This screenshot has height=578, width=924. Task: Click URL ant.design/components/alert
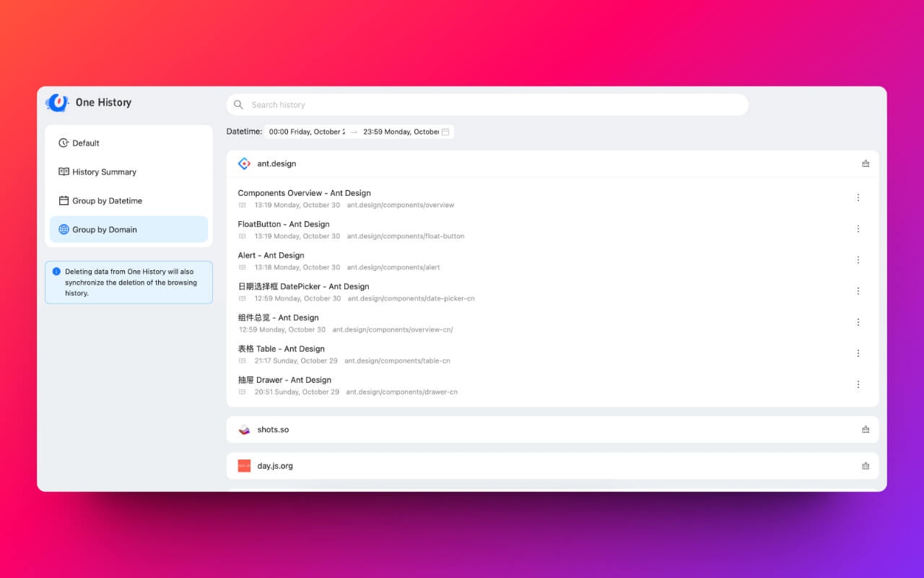click(393, 267)
